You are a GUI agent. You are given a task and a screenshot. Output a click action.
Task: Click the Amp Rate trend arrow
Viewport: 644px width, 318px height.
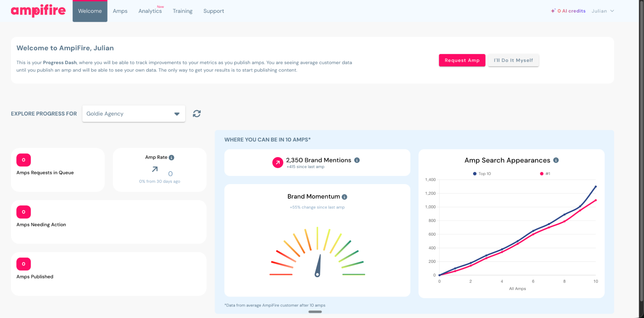[x=155, y=169]
